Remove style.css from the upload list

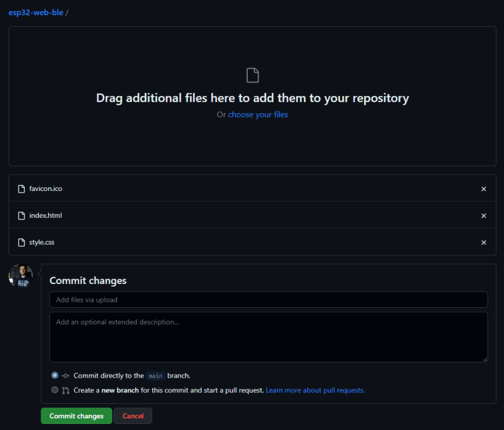pyautogui.click(x=483, y=242)
